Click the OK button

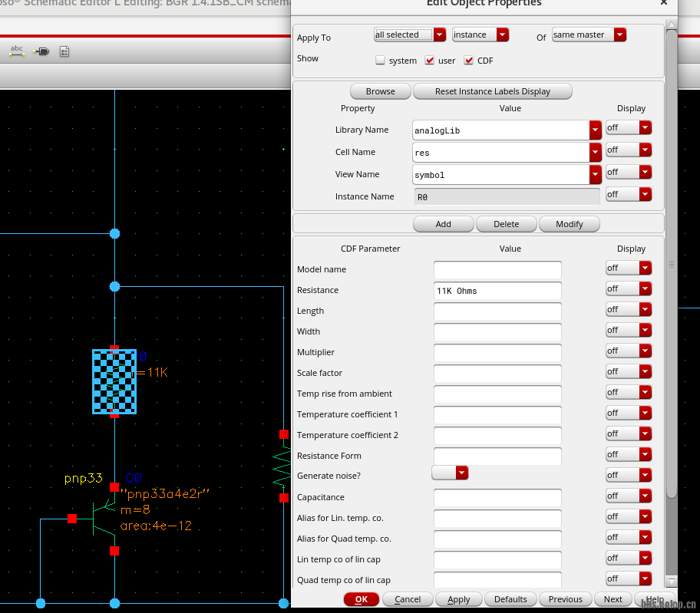[x=362, y=599]
